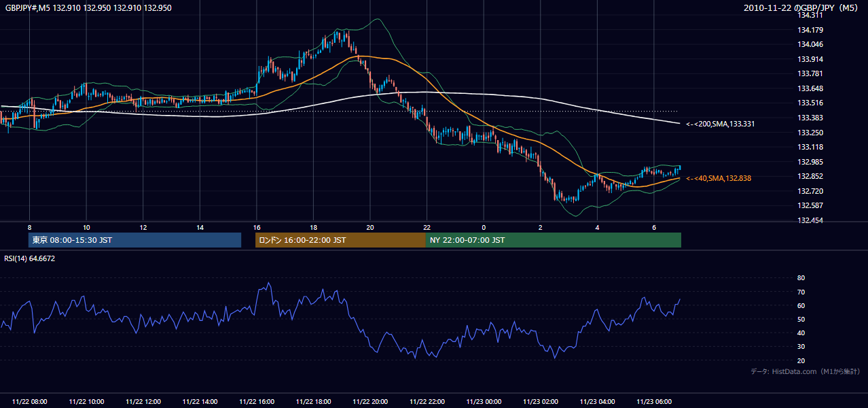
Task: Click the 11/22 18:00 date label
Action: (x=313, y=402)
